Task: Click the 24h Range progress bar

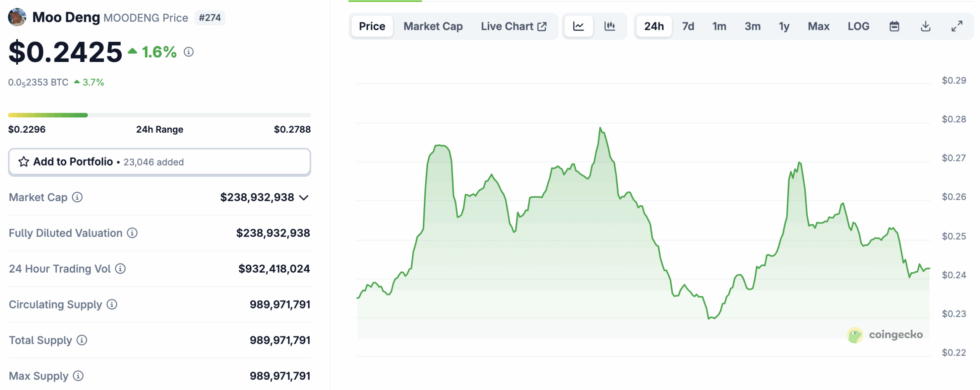Action: click(x=160, y=115)
